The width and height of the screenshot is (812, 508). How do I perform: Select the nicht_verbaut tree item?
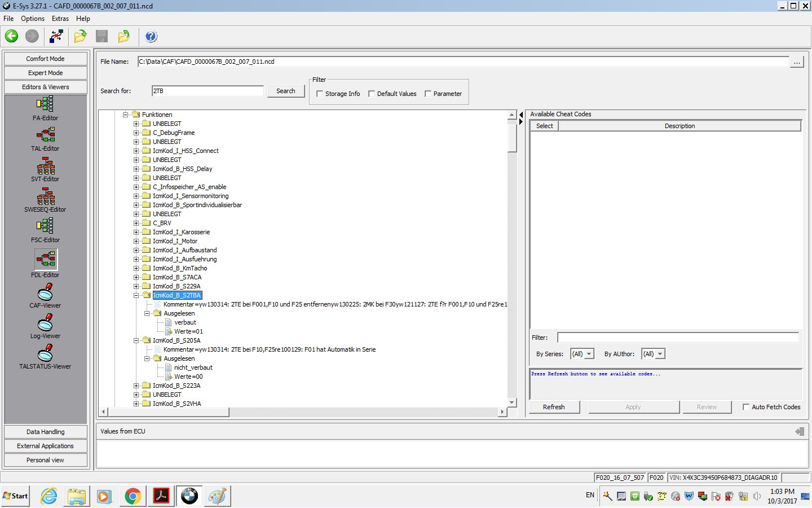coord(193,367)
